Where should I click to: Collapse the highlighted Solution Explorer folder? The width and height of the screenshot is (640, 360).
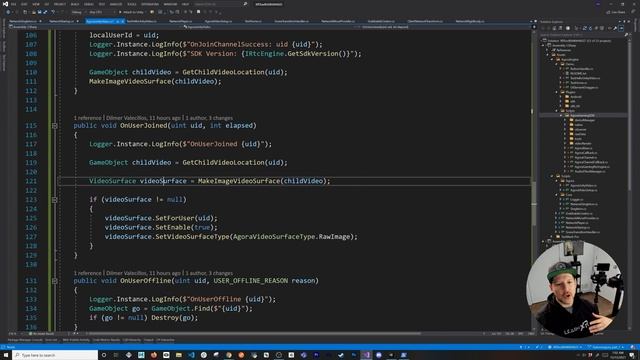(562, 116)
